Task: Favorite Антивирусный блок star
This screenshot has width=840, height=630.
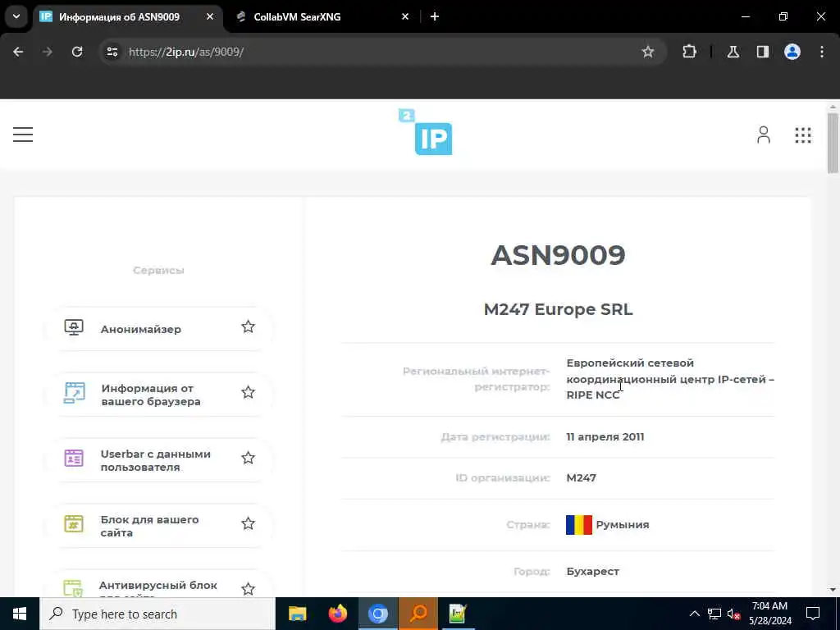Action: point(248,589)
